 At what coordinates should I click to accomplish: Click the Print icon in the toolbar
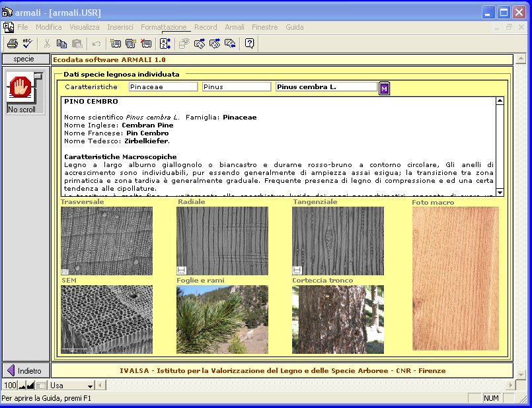tap(13, 44)
